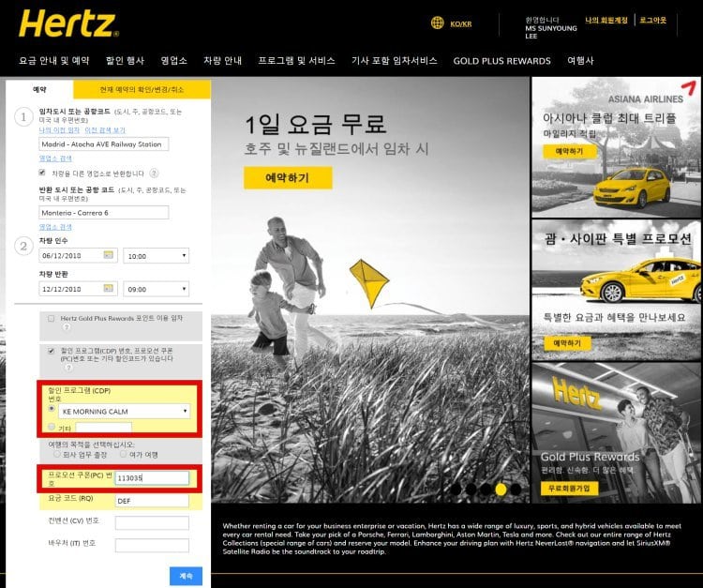Open the 10:00 pickup time dropdown
The height and width of the screenshot is (588, 703).
(156, 256)
